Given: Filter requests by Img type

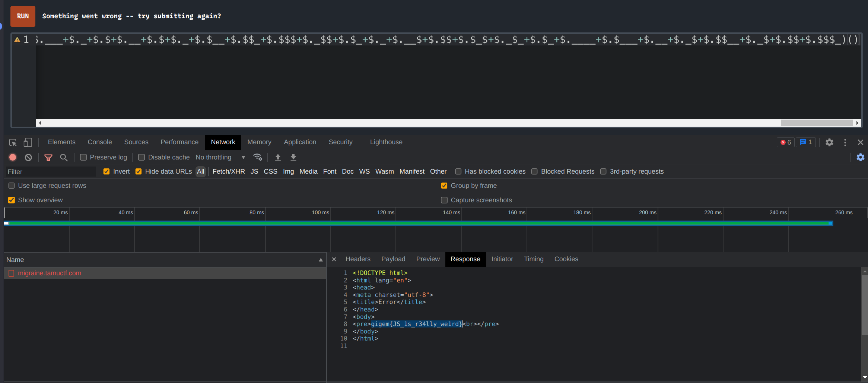Looking at the screenshot, I should (x=288, y=171).
